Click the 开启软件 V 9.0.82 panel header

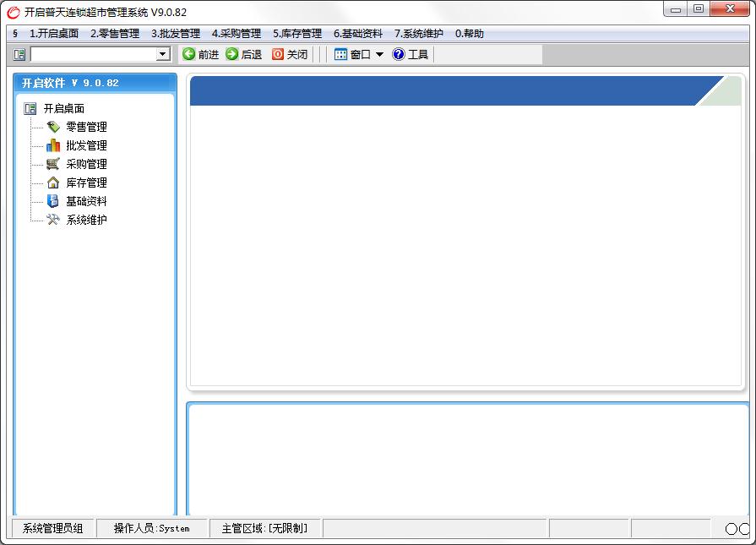tap(95, 83)
